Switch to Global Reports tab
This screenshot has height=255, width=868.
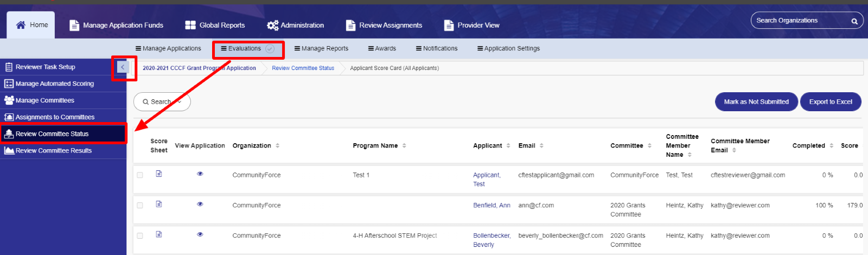(x=215, y=25)
